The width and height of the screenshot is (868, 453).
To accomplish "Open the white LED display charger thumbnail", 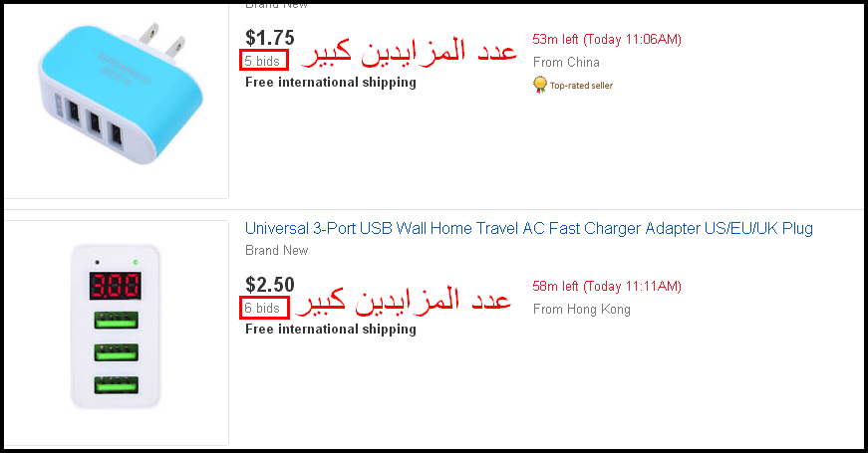I will 117,333.
